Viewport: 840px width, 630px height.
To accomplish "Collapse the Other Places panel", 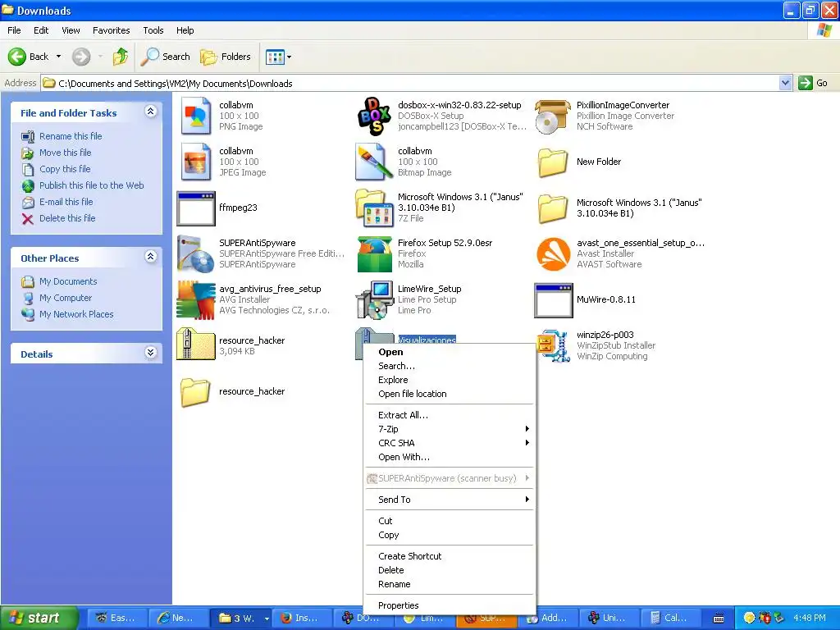I will tap(151, 257).
